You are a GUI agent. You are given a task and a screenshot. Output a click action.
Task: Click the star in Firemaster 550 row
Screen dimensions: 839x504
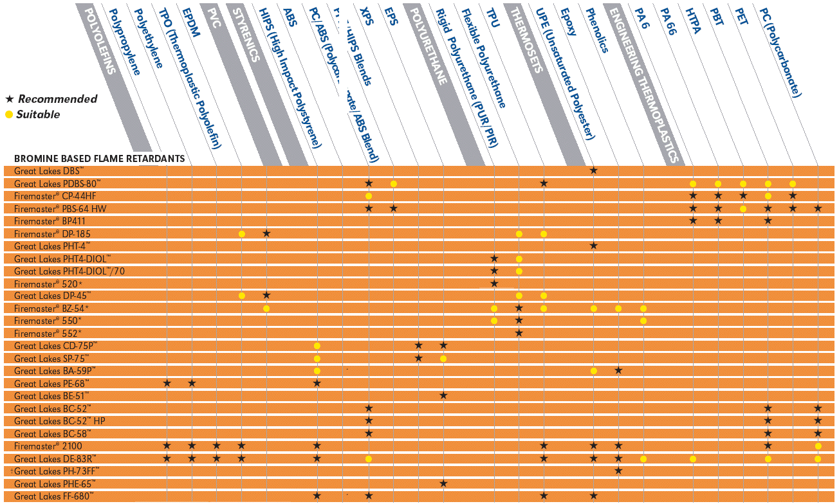[519, 321]
